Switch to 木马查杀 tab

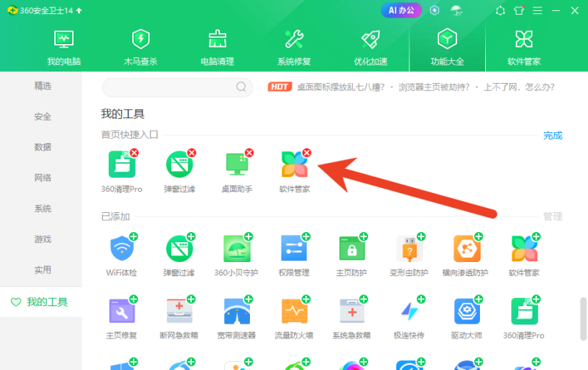(x=140, y=48)
